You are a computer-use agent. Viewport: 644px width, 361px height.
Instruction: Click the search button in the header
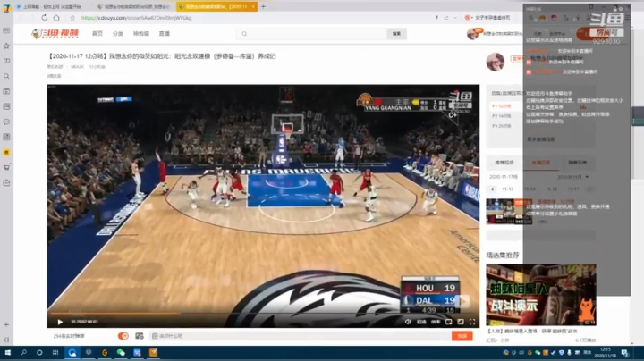[x=396, y=34]
